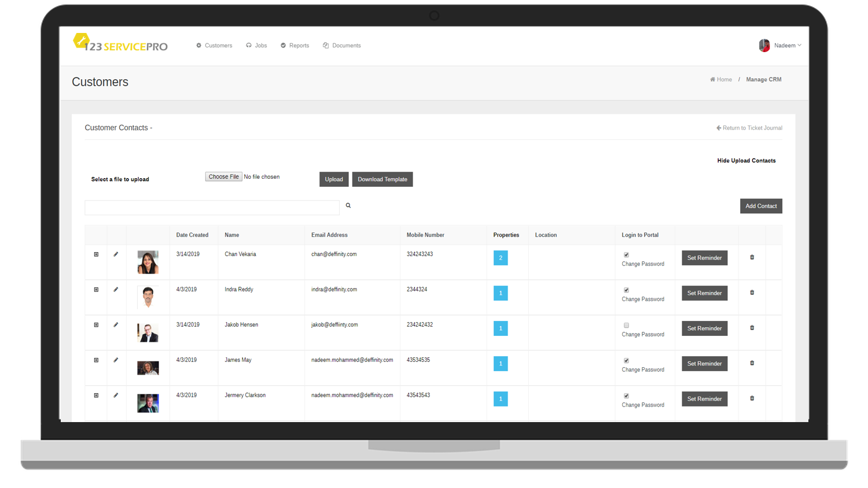Open the Jobs menu
This screenshot has width=868, height=488.
[256, 46]
